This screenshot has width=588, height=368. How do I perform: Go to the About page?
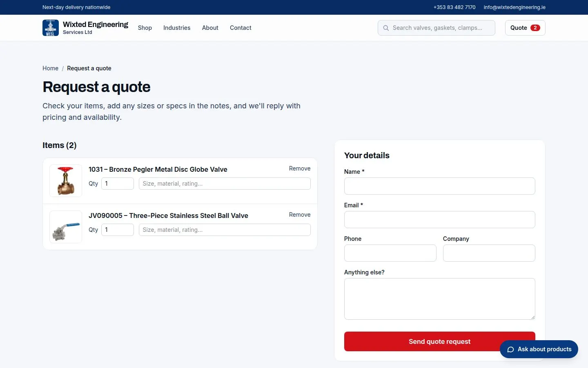click(210, 28)
